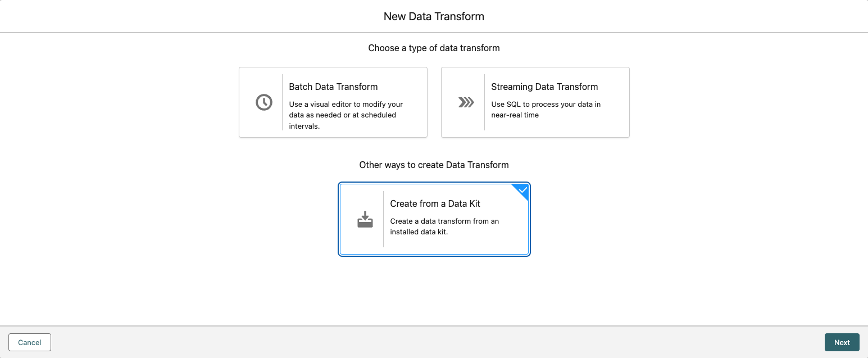868x358 pixels.
Task: Cancel the New Data Transform dialog
Action: (30, 342)
